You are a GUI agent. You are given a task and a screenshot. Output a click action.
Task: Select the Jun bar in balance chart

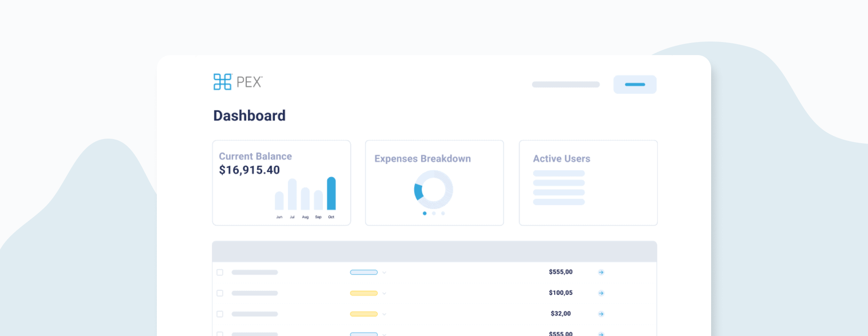279,201
